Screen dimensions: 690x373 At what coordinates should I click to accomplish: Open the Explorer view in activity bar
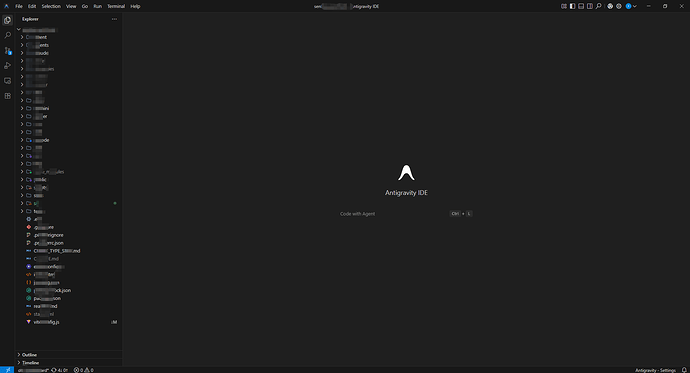(7, 20)
